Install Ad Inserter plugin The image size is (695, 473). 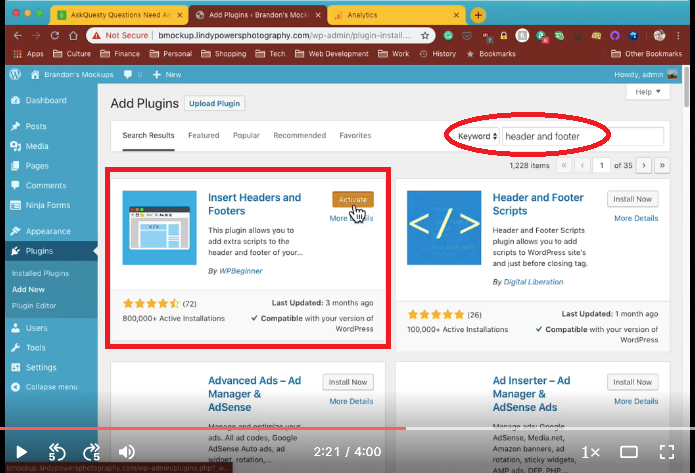point(633,382)
